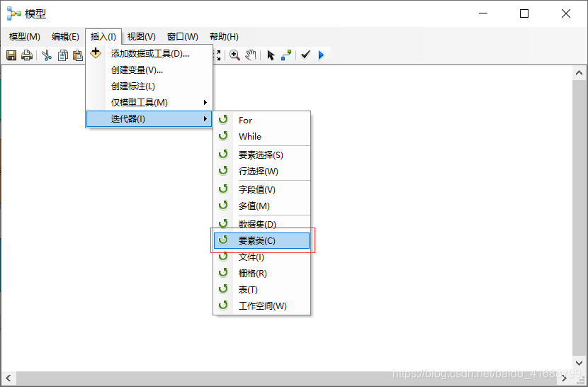Image resolution: width=588 pixels, height=387 pixels.
Task: Select the For iterator
Action: tap(261, 120)
